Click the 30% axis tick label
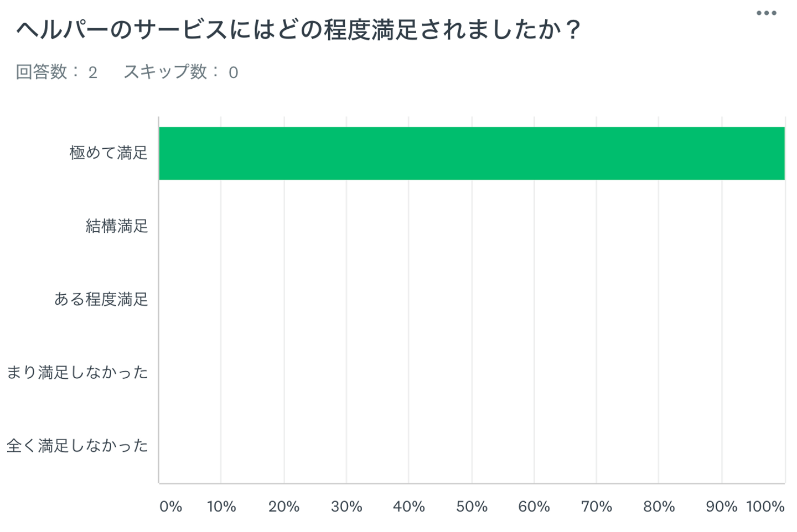 pos(346,507)
